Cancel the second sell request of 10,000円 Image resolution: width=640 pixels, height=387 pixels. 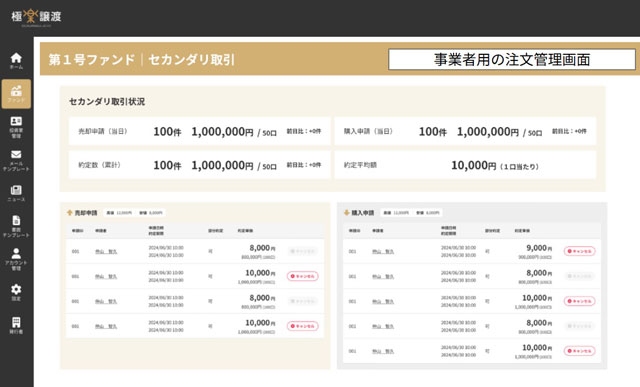coord(302,276)
